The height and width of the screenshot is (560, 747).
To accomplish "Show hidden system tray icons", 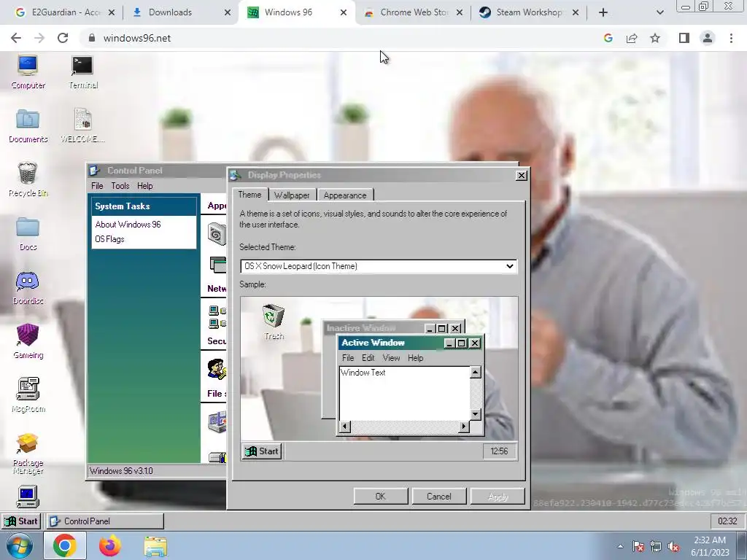I will point(620,546).
